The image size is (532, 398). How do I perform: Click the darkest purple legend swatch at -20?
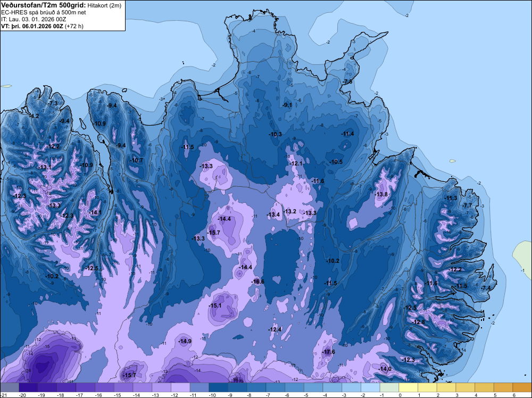tap(29, 387)
